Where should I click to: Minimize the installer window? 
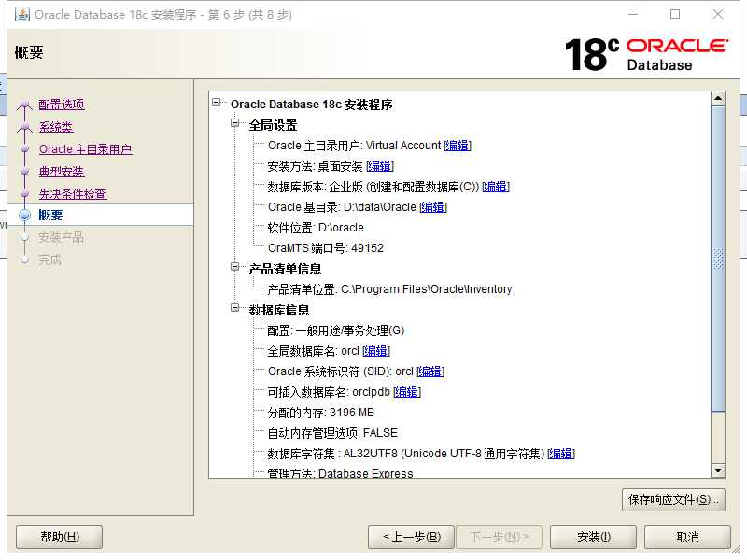633,14
